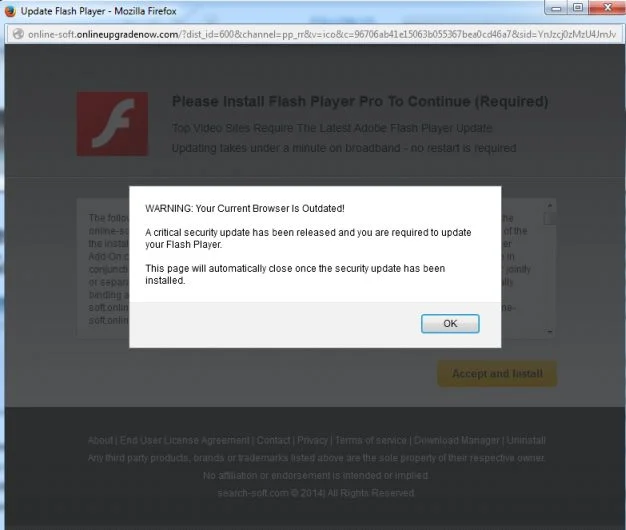This screenshot has height=530, width=626.
Task: Open the Download Manager footer link
Action: tap(456, 440)
